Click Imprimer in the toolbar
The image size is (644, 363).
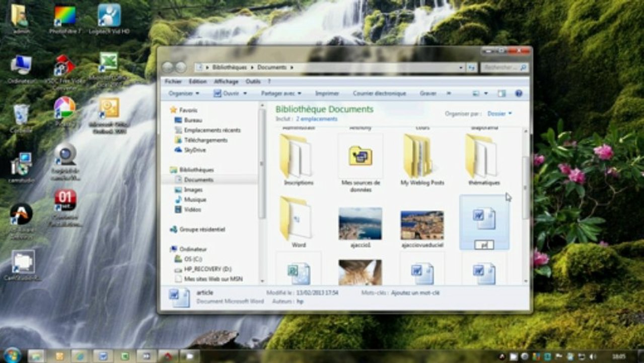[x=327, y=93]
